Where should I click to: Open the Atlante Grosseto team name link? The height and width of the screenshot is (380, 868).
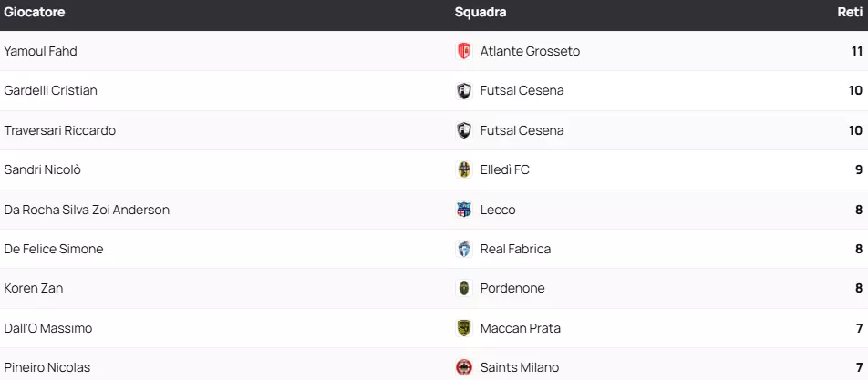tap(530, 51)
